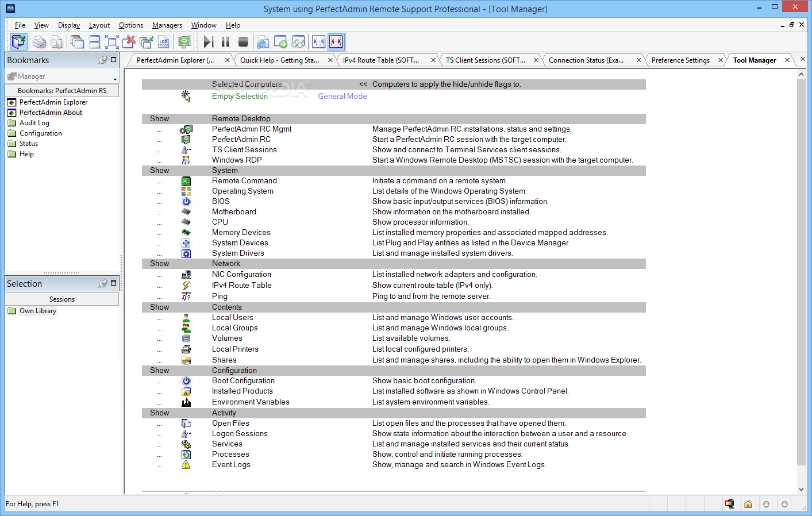Toggle Show for the Remote Desktop section
The height and width of the screenshot is (516, 812).
159,119
